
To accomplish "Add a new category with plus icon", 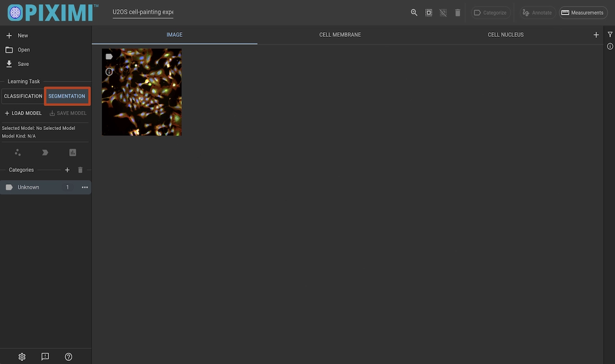I will [x=67, y=170].
